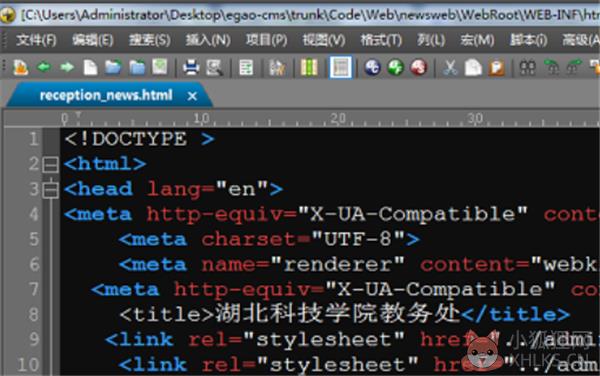This screenshot has height=376, width=600.
Task: Open the 宏(M) menu
Action: point(477,40)
